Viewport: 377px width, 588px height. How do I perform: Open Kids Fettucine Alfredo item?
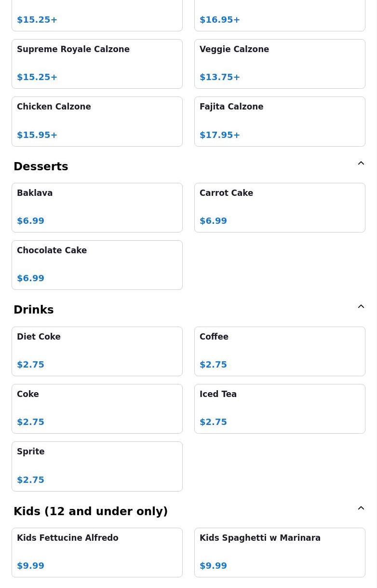point(97,552)
